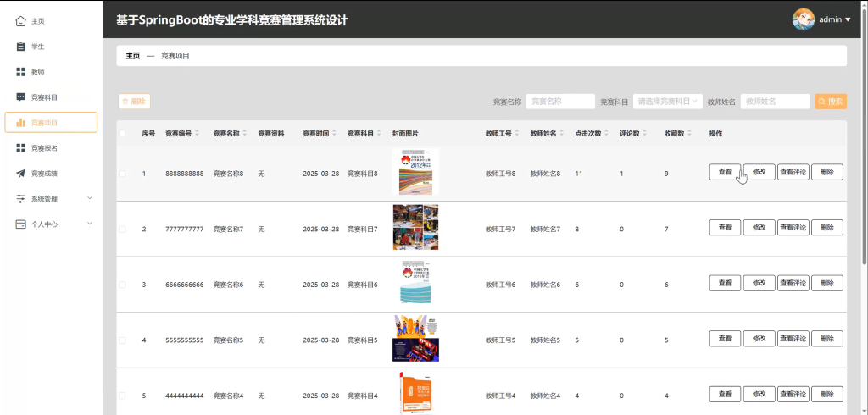
Task: Click the 竞赛科目5 table cell
Action: [x=363, y=340]
